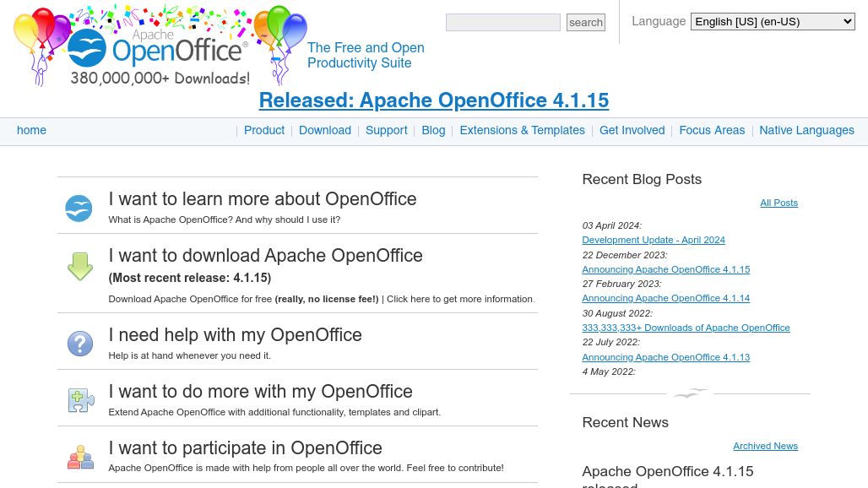Open the Product menu

click(264, 130)
